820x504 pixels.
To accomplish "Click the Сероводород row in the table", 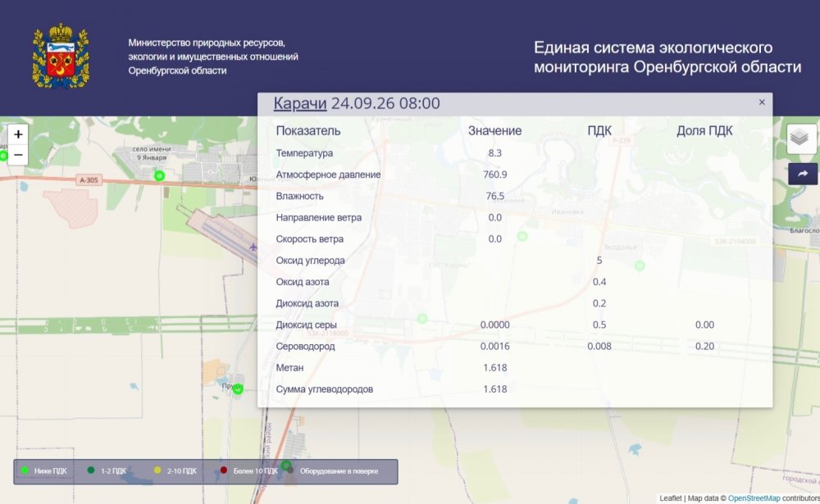I will (515, 346).
